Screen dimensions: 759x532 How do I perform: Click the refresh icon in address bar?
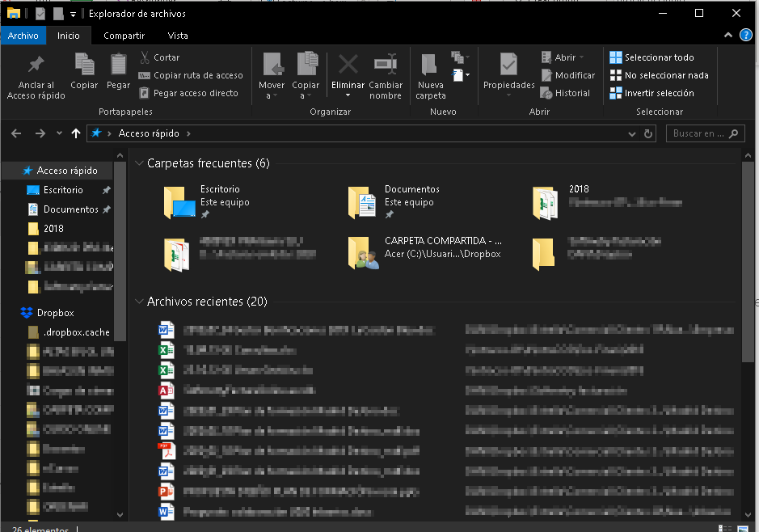(x=648, y=133)
